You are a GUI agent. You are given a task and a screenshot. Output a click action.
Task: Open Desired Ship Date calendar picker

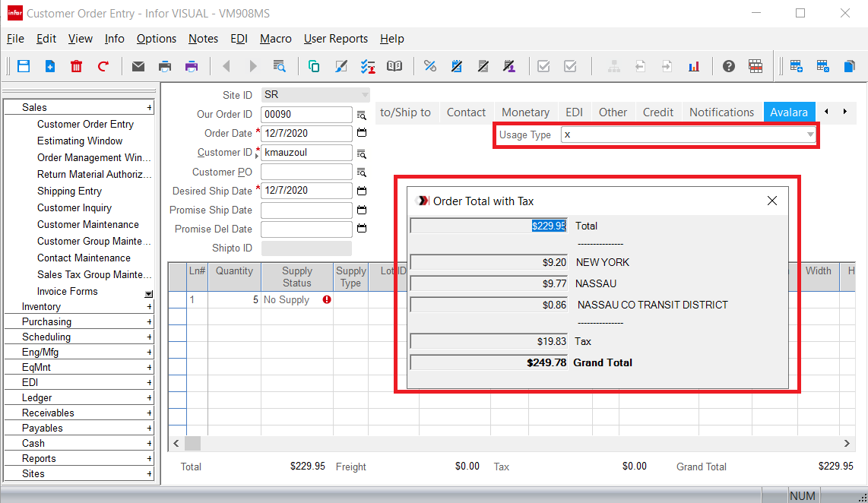coord(362,191)
